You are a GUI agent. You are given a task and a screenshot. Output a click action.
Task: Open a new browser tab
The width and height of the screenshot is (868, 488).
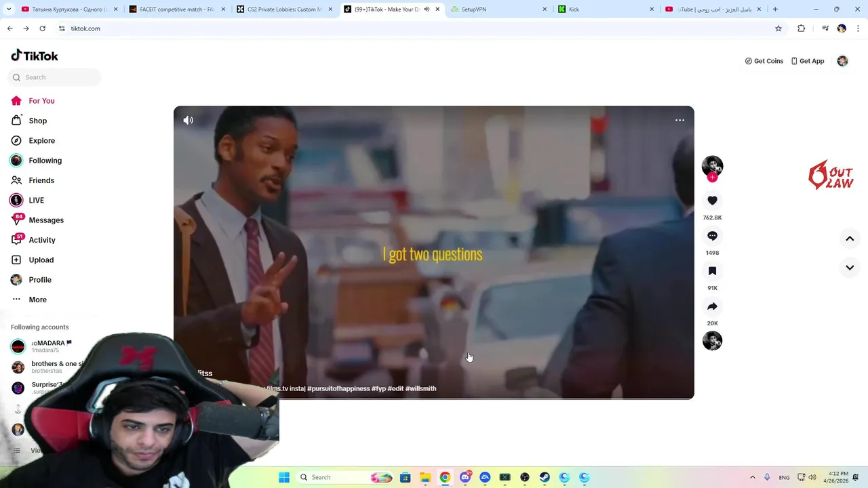pos(775,9)
